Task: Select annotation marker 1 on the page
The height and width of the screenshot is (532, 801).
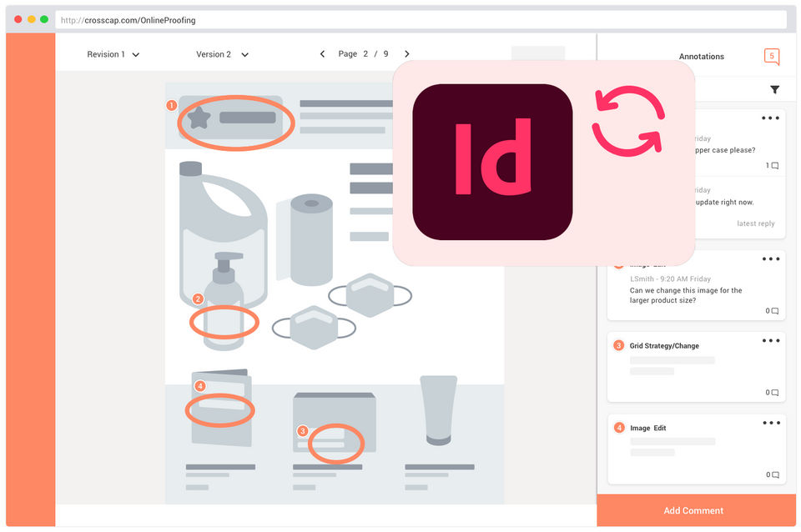Action: (172, 105)
